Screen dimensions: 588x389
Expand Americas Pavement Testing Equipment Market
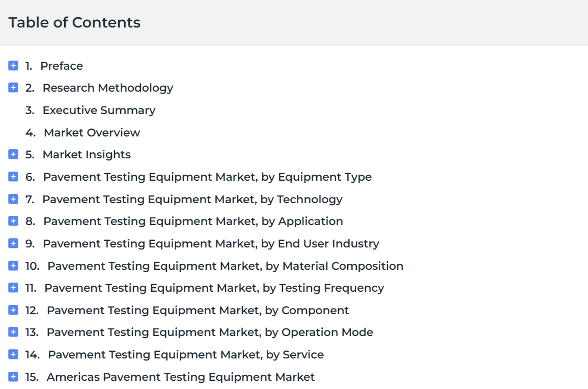tap(13, 377)
